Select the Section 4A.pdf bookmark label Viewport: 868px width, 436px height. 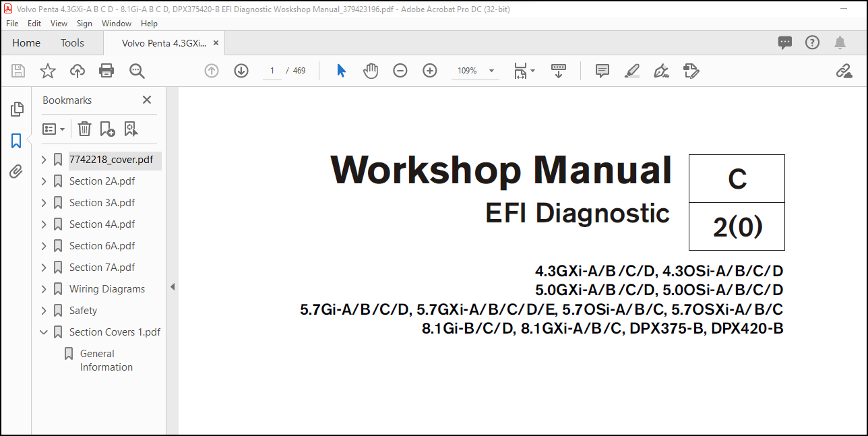pos(102,224)
